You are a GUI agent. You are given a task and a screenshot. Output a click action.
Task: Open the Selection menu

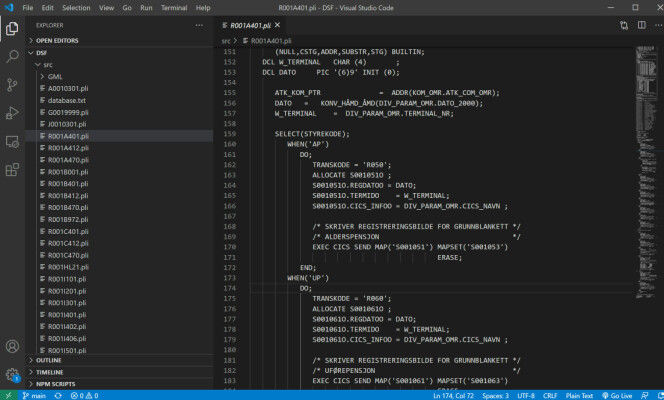[76, 8]
